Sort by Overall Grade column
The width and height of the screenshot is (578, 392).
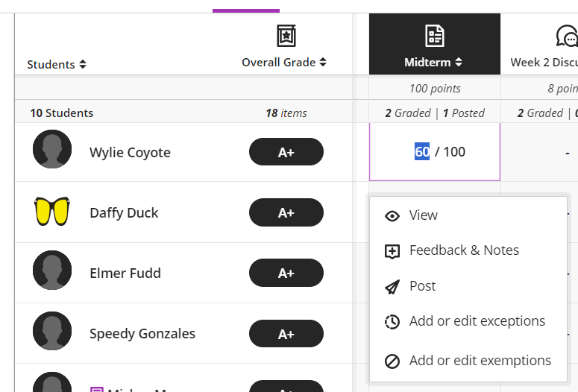(323, 63)
